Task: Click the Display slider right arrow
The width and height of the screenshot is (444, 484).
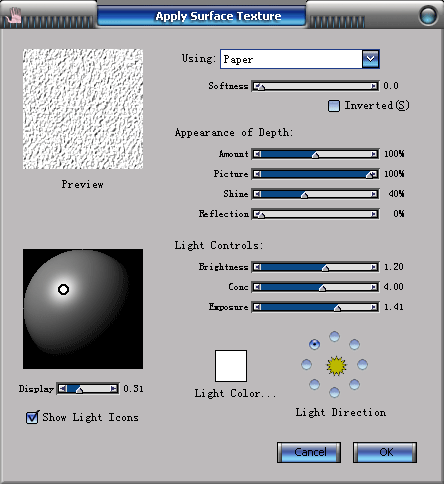Action: tap(114, 389)
